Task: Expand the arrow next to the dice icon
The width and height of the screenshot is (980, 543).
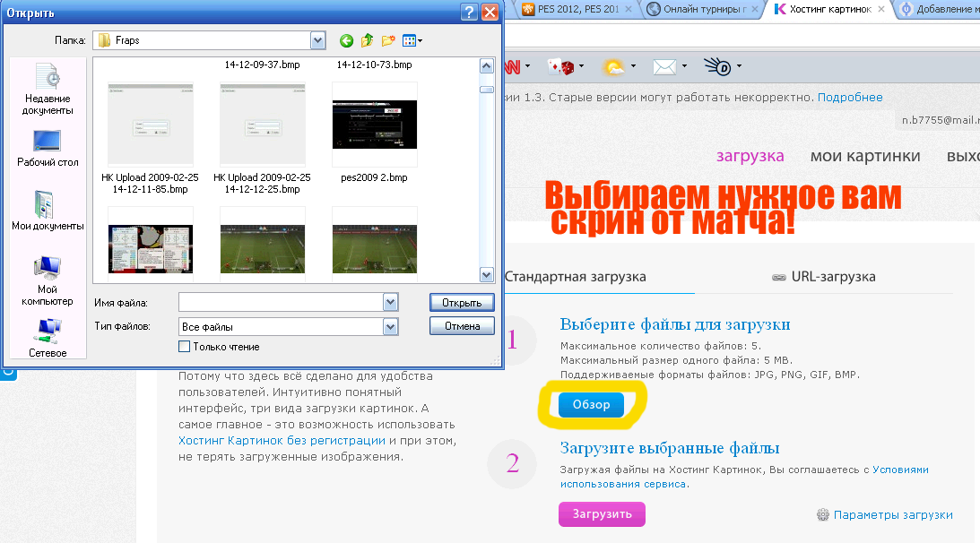Action: tap(581, 66)
